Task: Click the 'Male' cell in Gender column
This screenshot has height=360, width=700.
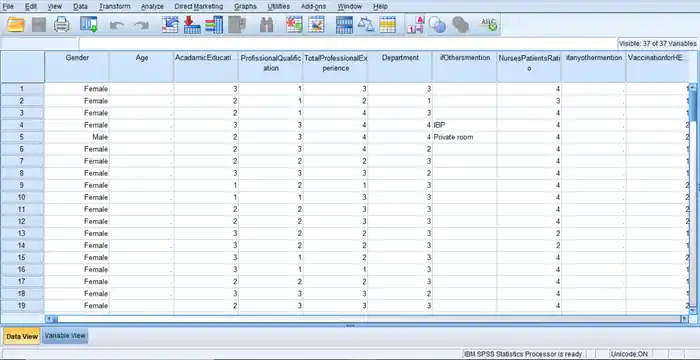Action: [77, 137]
